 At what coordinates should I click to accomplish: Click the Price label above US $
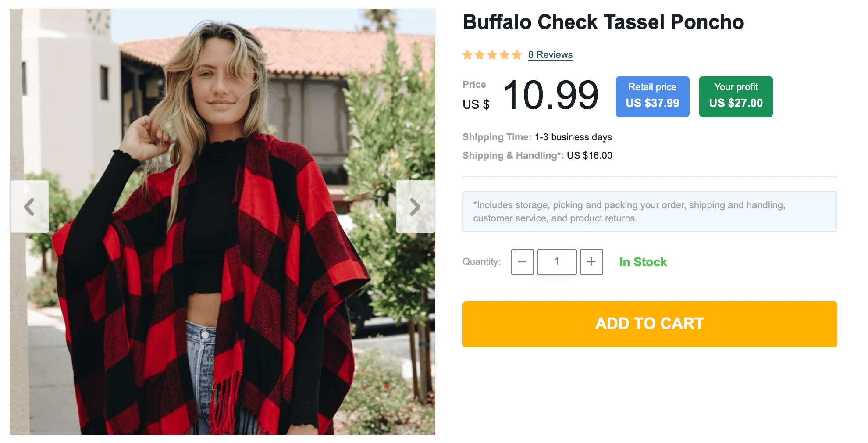point(474,85)
